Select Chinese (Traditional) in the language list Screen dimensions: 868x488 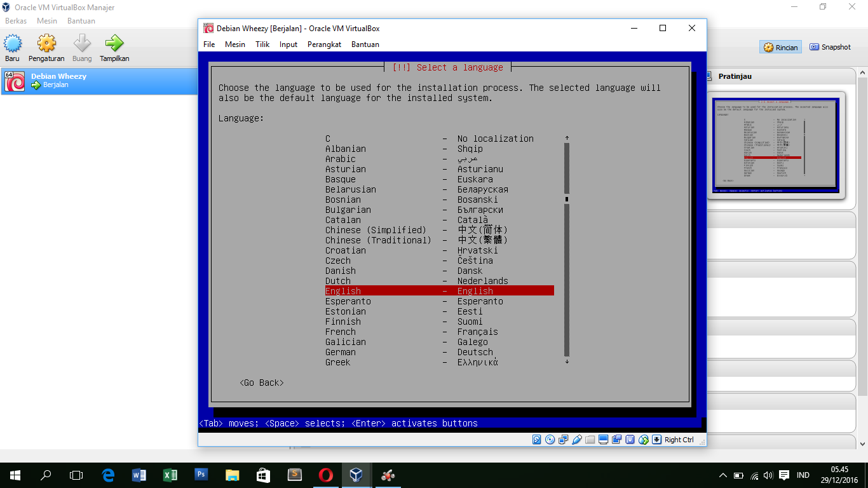440,240
